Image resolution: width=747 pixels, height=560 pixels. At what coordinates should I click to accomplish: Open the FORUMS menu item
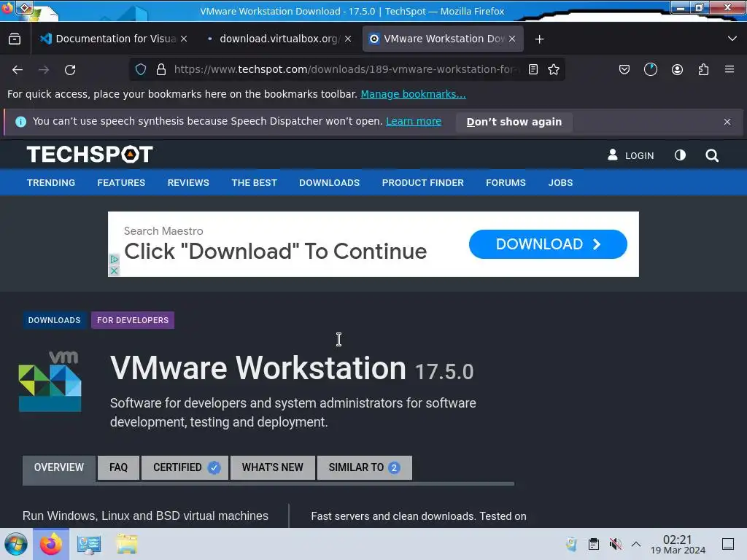click(506, 183)
